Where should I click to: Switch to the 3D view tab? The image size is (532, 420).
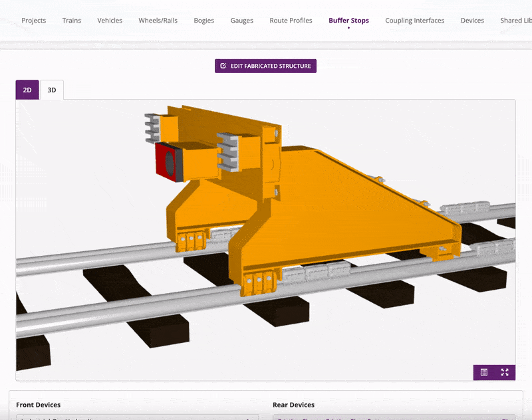point(52,90)
